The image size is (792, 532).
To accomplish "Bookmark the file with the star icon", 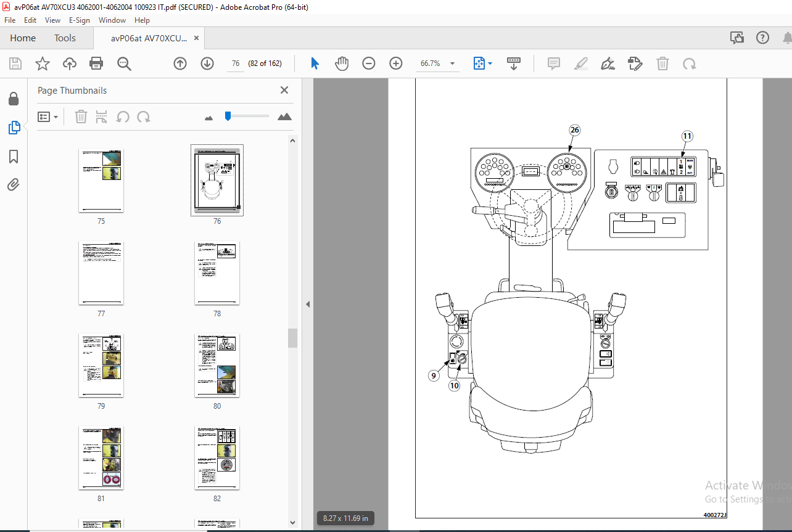I will [43, 63].
